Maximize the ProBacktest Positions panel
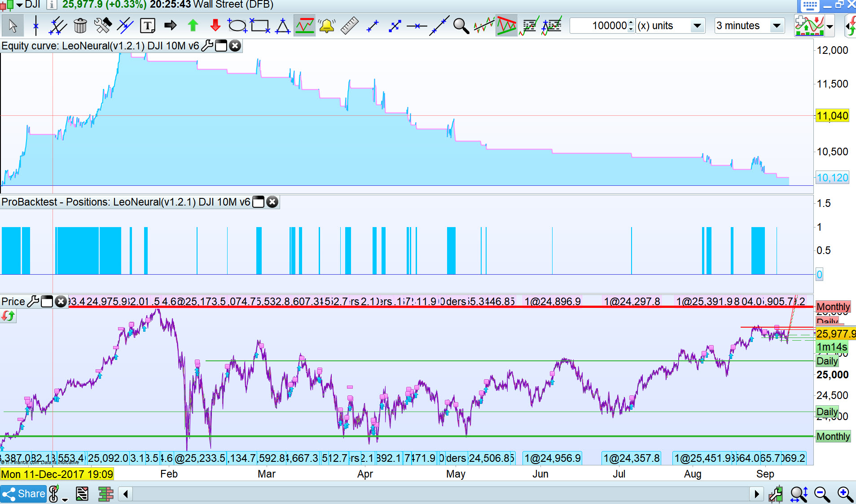Viewport: 856px width, 504px height. pyautogui.click(x=258, y=202)
